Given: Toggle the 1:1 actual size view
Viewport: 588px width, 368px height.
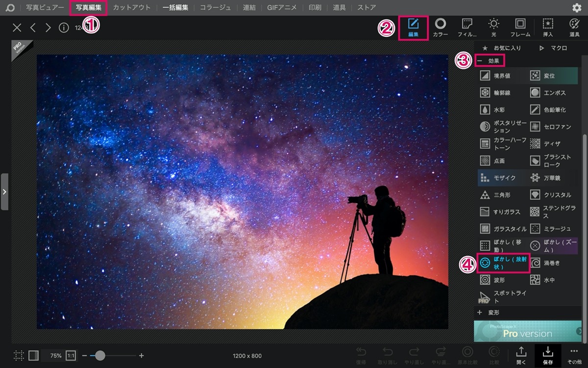Looking at the screenshot, I should coord(71,355).
